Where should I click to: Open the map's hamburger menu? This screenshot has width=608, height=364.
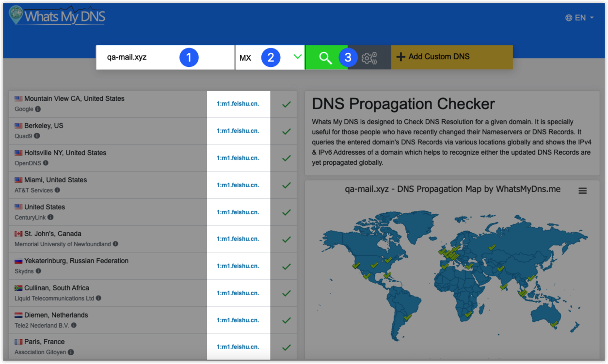(583, 191)
